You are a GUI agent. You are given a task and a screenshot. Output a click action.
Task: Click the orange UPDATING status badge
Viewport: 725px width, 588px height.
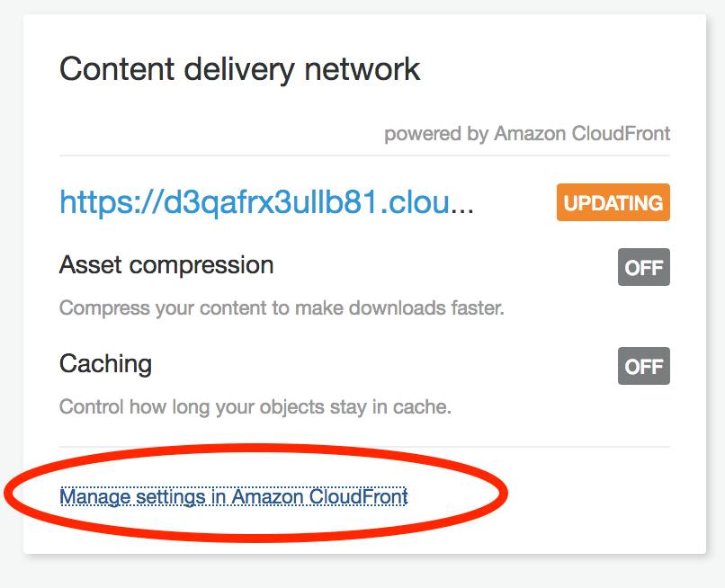pos(613,203)
